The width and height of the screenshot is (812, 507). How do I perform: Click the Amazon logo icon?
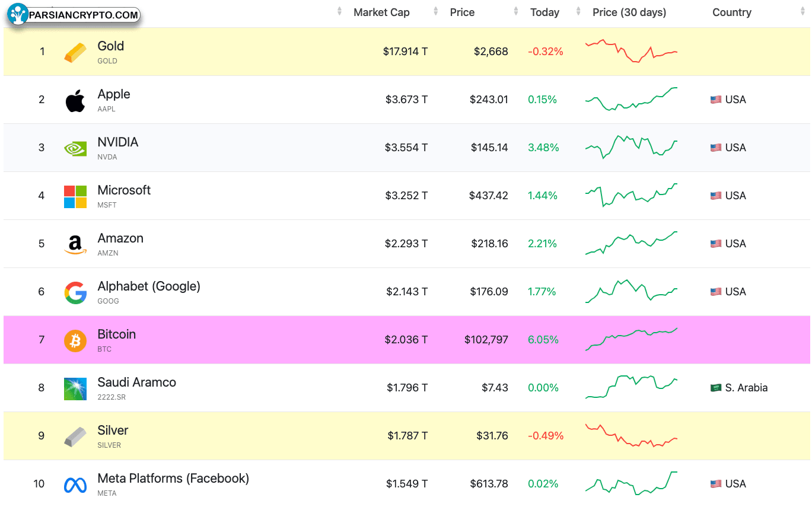coord(75,244)
